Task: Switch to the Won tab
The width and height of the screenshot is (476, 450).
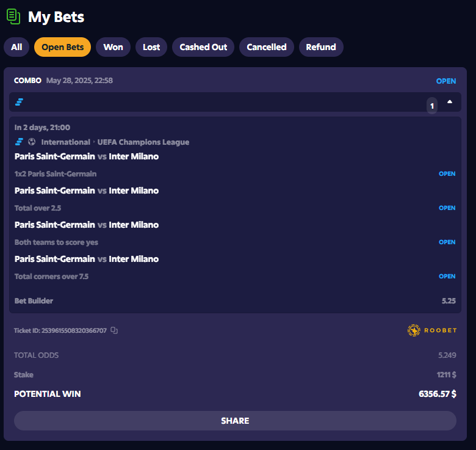Action: pyautogui.click(x=114, y=47)
